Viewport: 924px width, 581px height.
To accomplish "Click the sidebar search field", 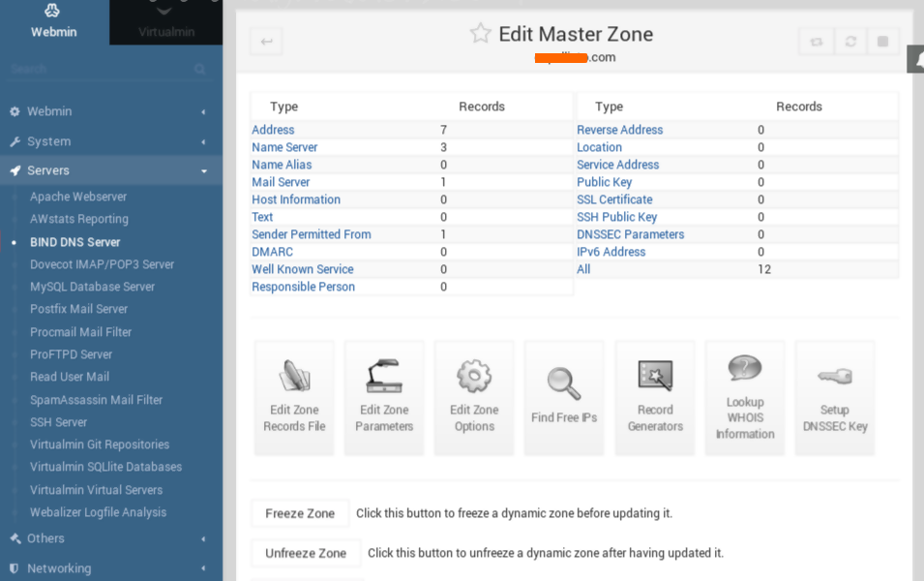I will pos(97,70).
